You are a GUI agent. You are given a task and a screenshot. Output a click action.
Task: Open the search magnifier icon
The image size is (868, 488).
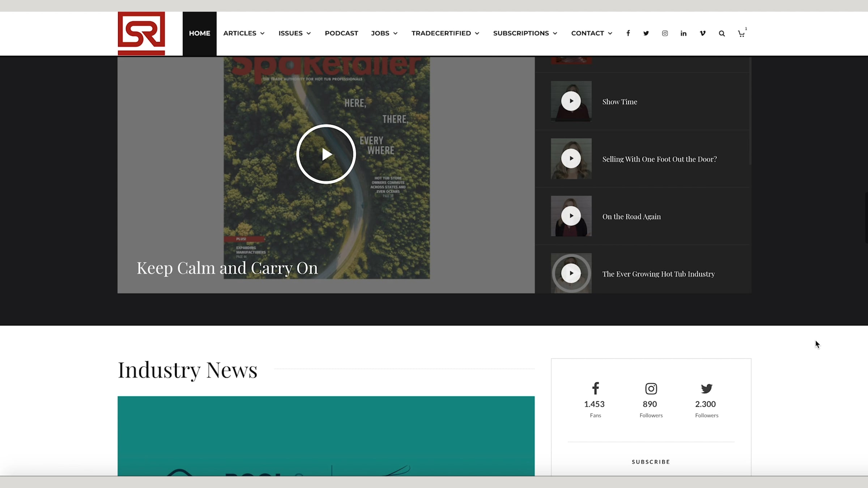coord(722,33)
